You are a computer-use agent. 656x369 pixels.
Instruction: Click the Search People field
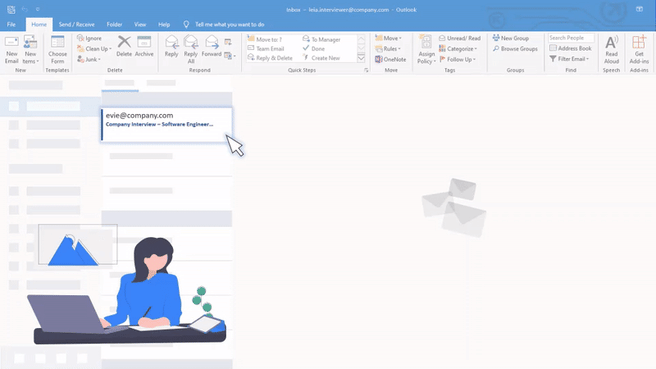(571, 38)
